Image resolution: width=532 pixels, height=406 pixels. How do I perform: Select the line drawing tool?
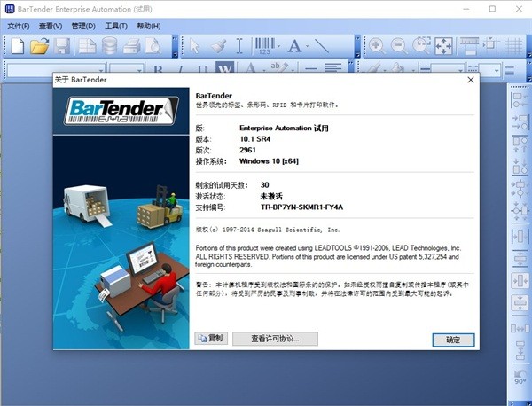pos(322,45)
